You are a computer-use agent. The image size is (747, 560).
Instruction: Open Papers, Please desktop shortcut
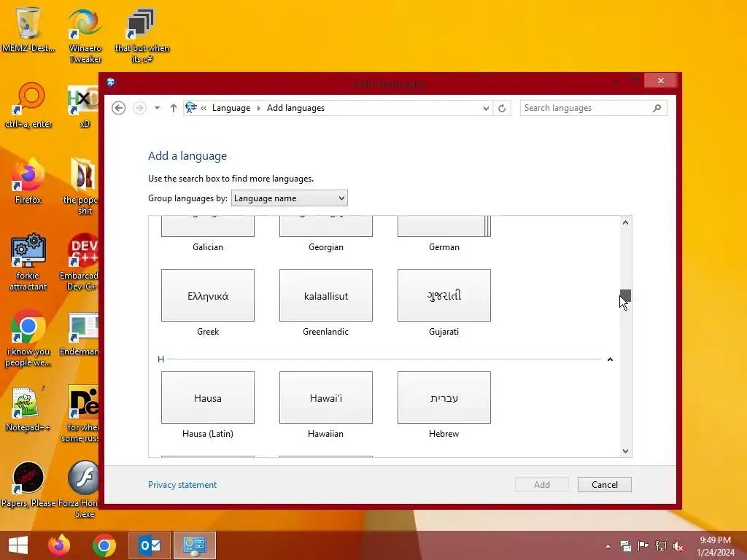(x=28, y=484)
